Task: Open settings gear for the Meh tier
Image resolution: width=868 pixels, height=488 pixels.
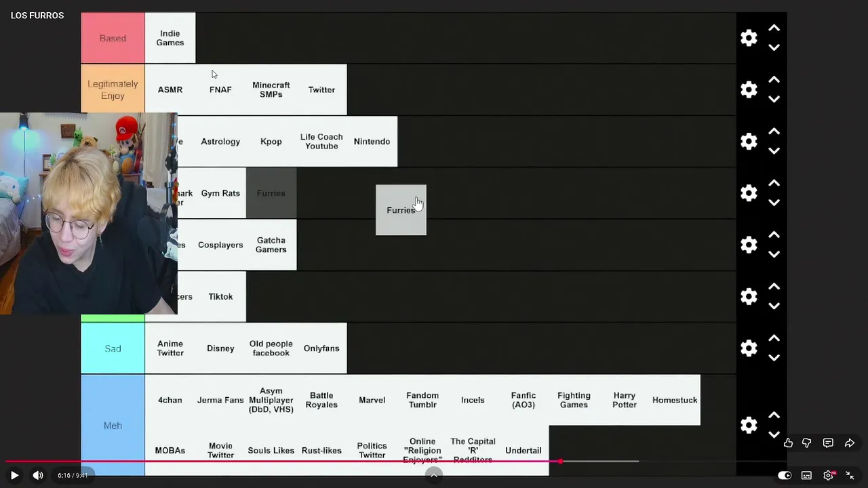Action: tap(749, 425)
